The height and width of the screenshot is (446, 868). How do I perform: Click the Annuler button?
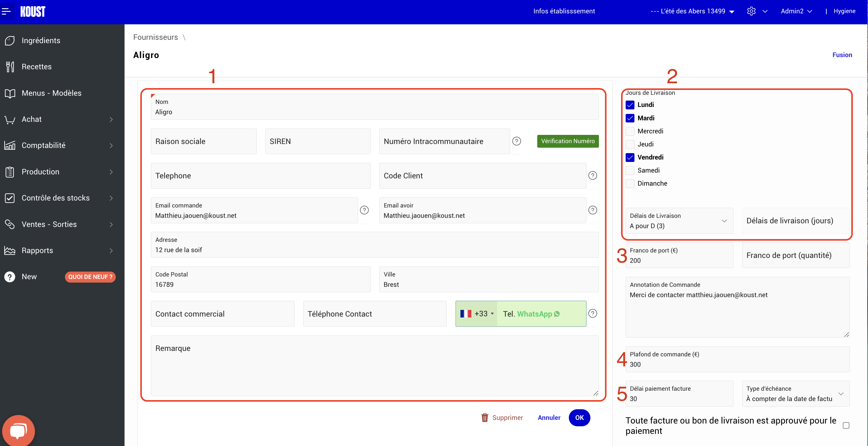(549, 418)
